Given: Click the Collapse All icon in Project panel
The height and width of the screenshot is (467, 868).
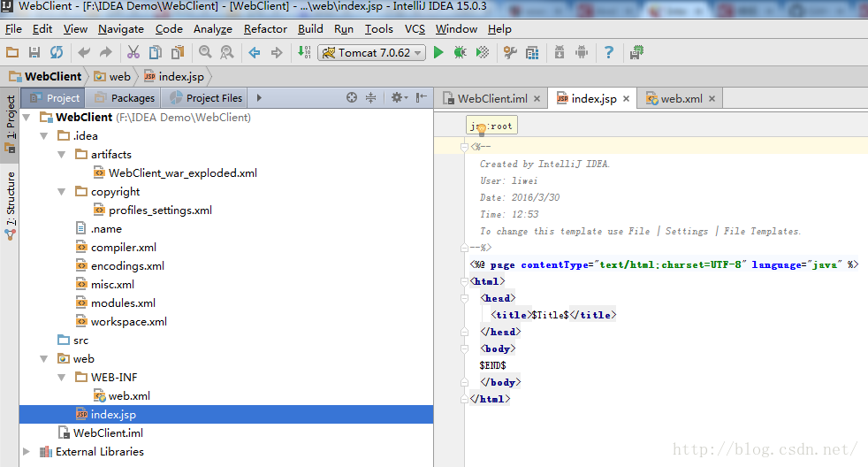Looking at the screenshot, I should tap(371, 98).
